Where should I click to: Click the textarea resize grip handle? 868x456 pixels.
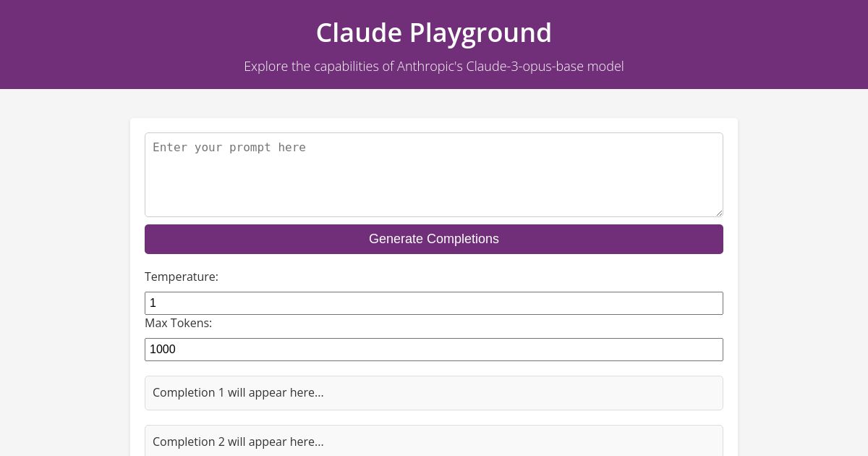tap(718, 212)
